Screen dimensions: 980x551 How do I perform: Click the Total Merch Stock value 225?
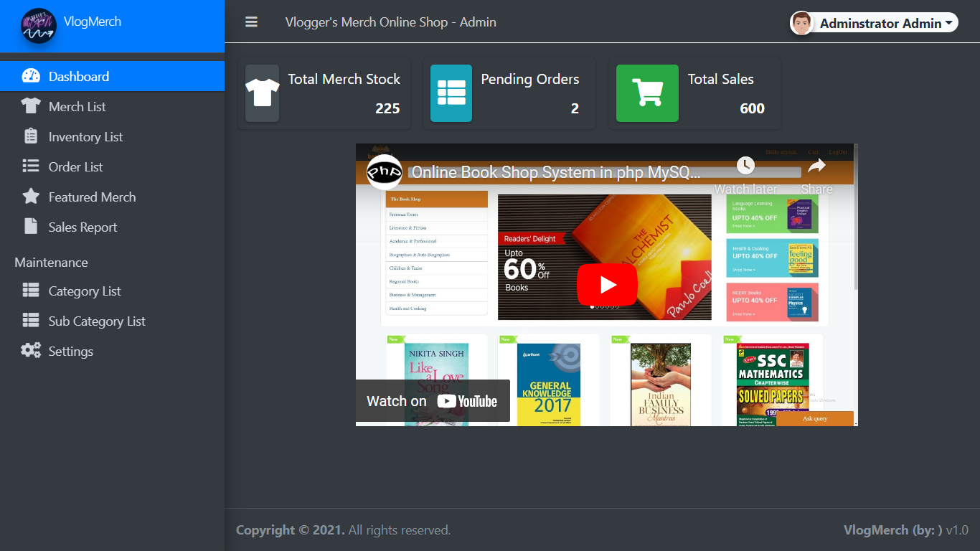pyautogui.click(x=387, y=108)
